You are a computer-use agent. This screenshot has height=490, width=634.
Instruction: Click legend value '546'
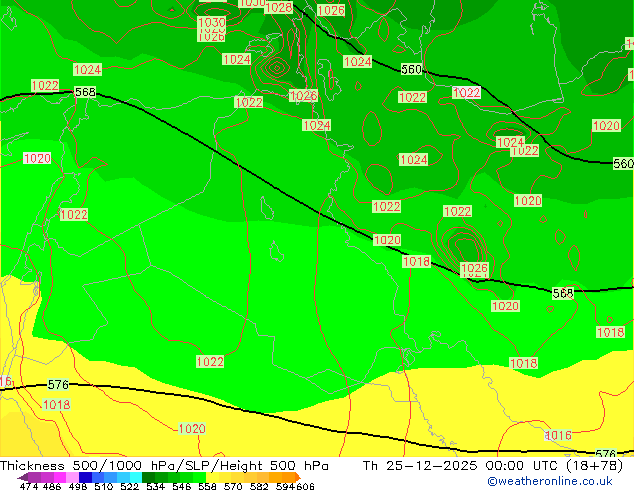click(182, 486)
